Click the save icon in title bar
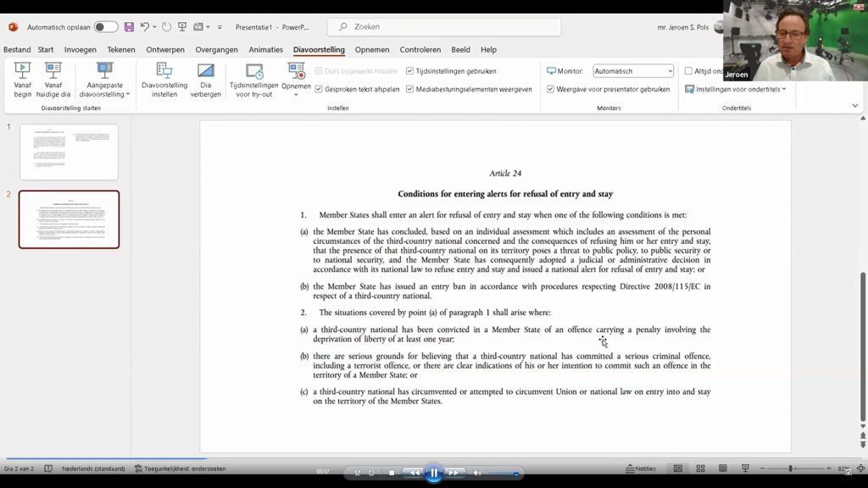868x488 pixels. 129,27
